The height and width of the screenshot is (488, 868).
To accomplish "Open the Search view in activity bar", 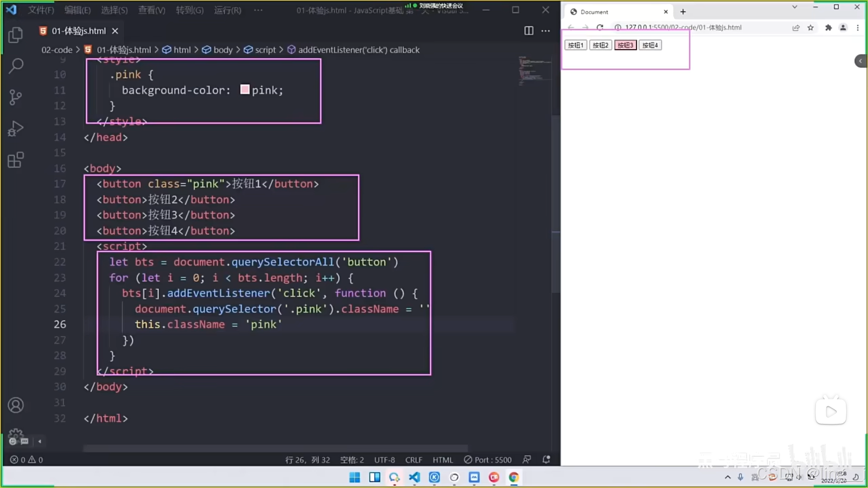I will [x=16, y=66].
